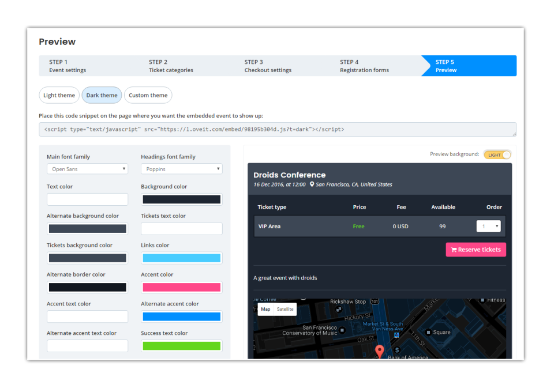Screen dimensions: 554x392
Task: Click the Reserve tickets button
Action: [476, 249]
